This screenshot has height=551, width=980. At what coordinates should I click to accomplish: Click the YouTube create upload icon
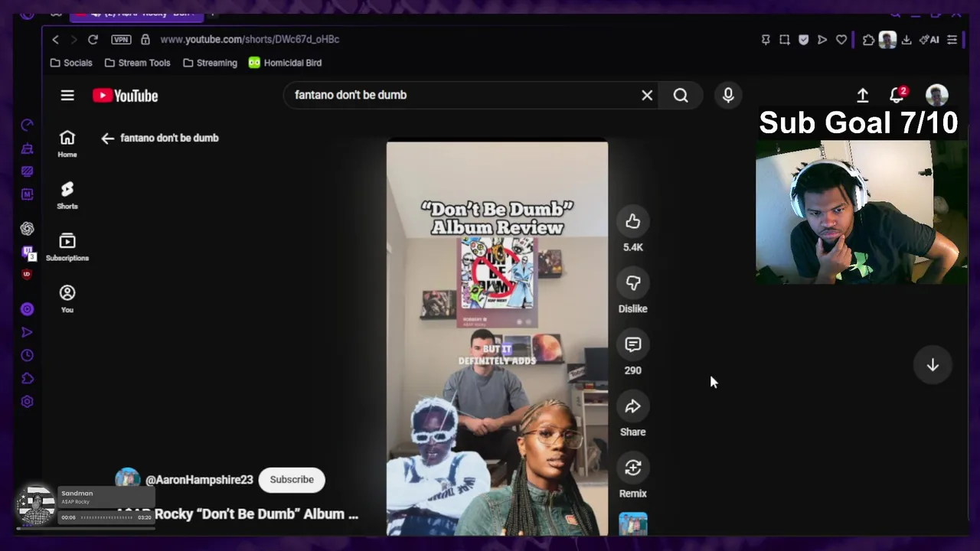pos(863,95)
